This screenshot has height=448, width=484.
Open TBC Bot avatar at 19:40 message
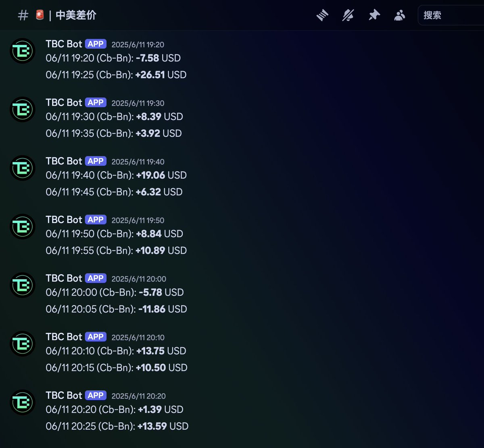coord(23,168)
